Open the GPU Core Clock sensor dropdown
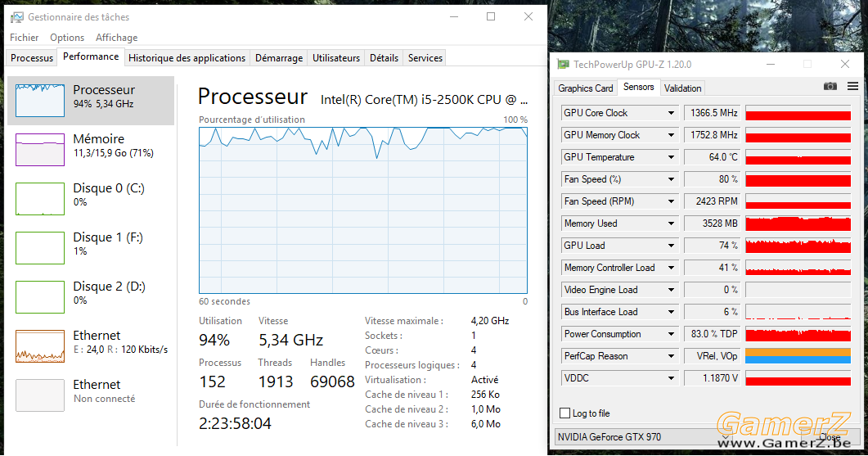This screenshot has width=868, height=456. coord(671,113)
